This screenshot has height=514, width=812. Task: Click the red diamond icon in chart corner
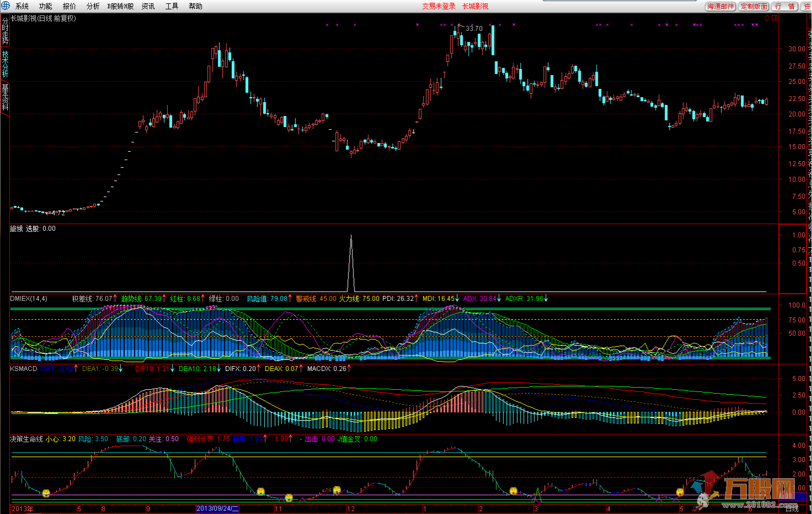pyautogui.click(x=767, y=18)
